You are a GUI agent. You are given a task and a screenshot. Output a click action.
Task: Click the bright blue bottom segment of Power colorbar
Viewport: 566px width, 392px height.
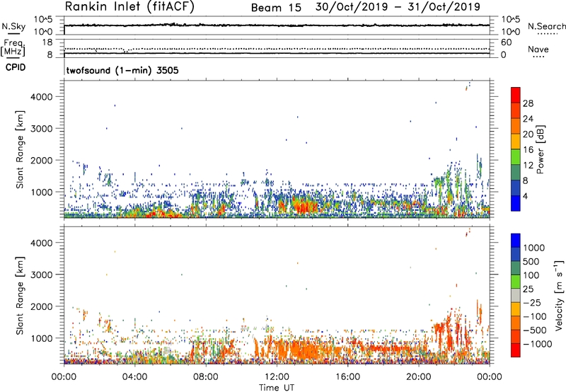tap(516, 203)
